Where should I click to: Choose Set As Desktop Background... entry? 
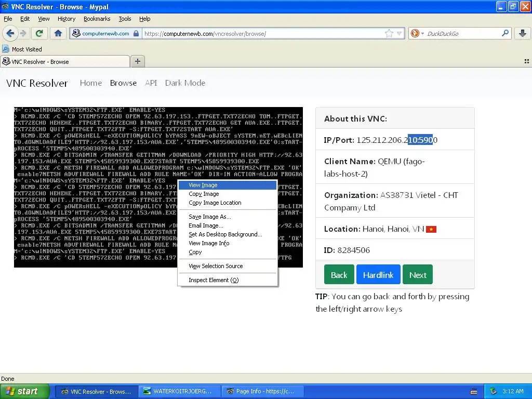click(228, 234)
